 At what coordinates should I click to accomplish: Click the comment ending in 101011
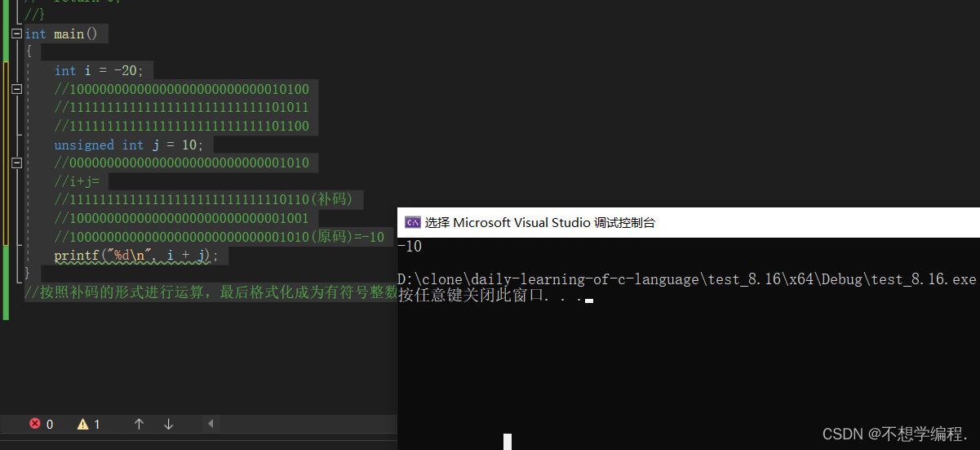tap(181, 108)
